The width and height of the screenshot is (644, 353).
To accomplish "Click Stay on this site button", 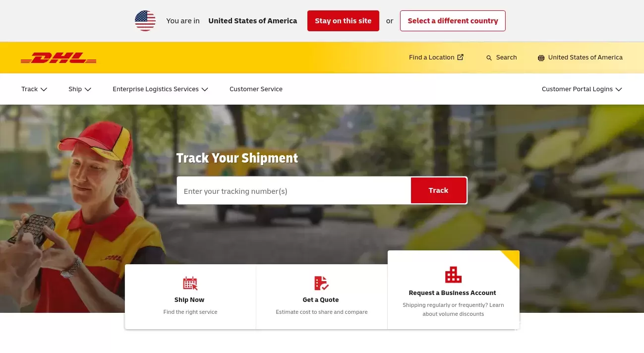I will click(x=343, y=21).
